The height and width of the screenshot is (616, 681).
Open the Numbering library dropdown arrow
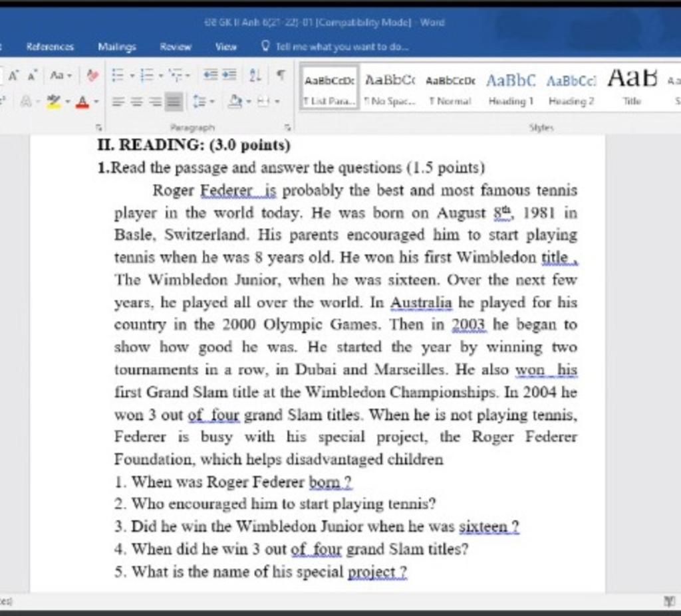click(161, 76)
